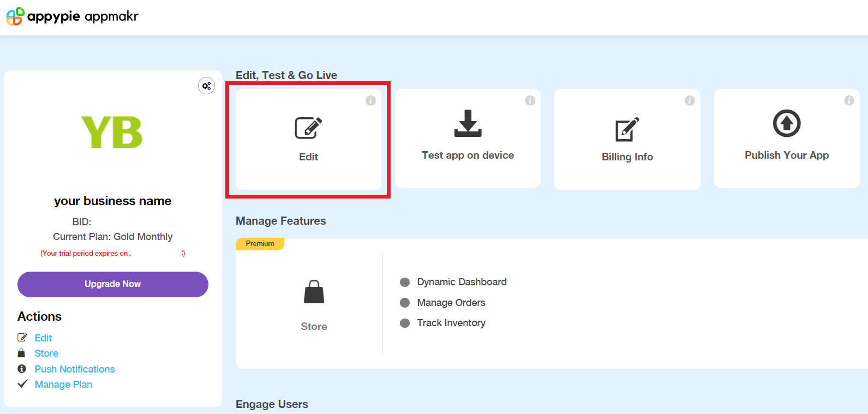
Task: Click info icon on Publish Your App card
Action: point(849,100)
